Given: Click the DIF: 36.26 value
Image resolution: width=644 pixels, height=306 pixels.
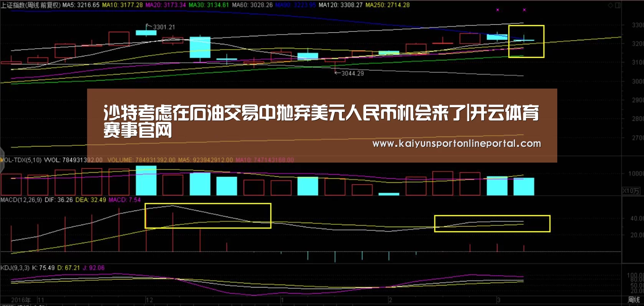Looking at the screenshot, I should pos(59,200).
